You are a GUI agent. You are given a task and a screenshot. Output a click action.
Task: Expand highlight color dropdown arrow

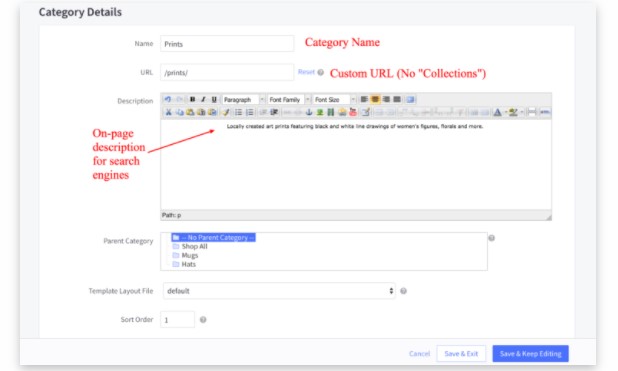(521, 112)
